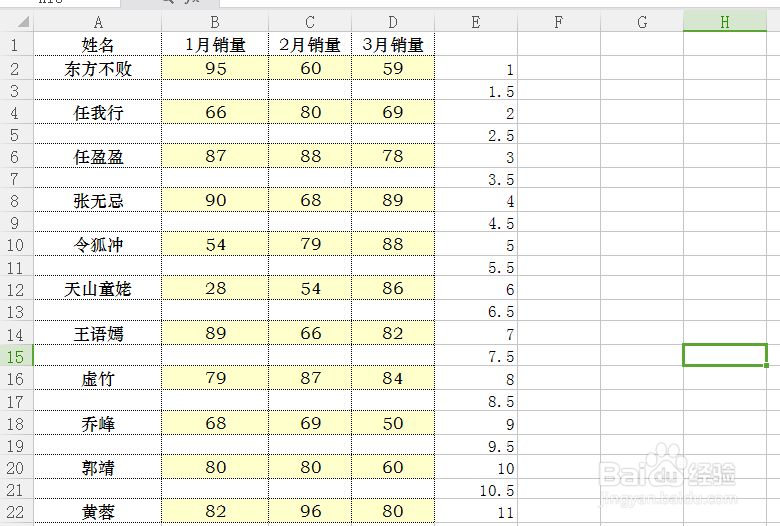Select the name cell 黄蓉
The image size is (780, 526).
click(98, 511)
